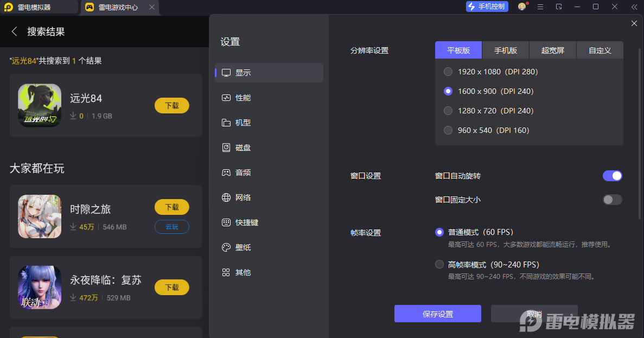Disable the 窗口自动旋转 auto-rotate toggle
Screen dimensions: 644x338
tap(613, 176)
